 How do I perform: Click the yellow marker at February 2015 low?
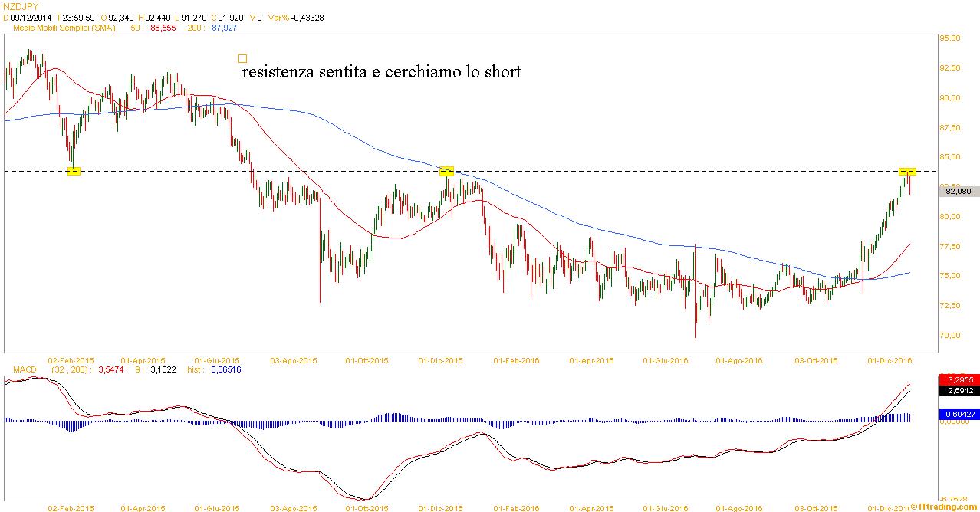(74, 171)
